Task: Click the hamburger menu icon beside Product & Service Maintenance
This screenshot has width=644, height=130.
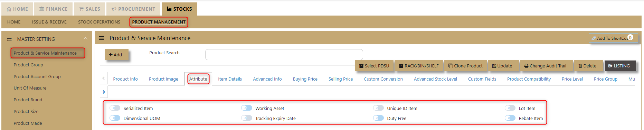Action: (102, 38)
